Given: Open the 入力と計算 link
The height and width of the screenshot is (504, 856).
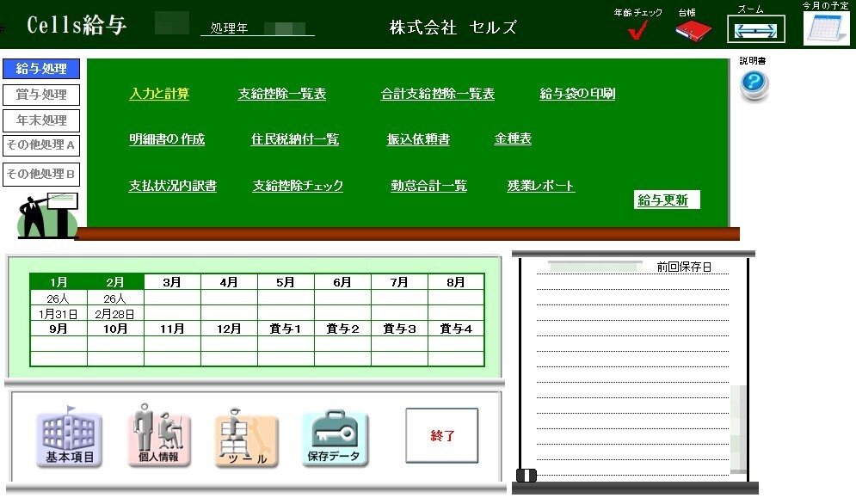Looking at the screenshot, I should pos(159,94).
